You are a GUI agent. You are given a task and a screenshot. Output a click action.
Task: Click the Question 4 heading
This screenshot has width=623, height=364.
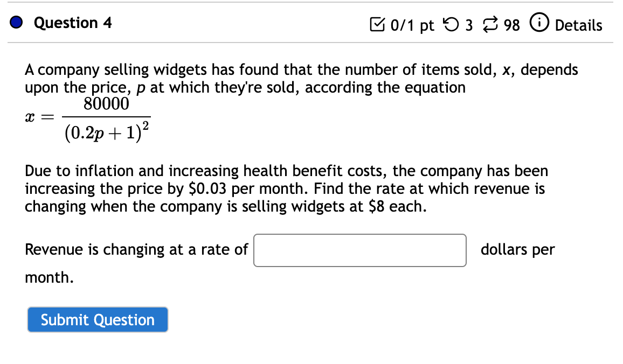[73, 23]
